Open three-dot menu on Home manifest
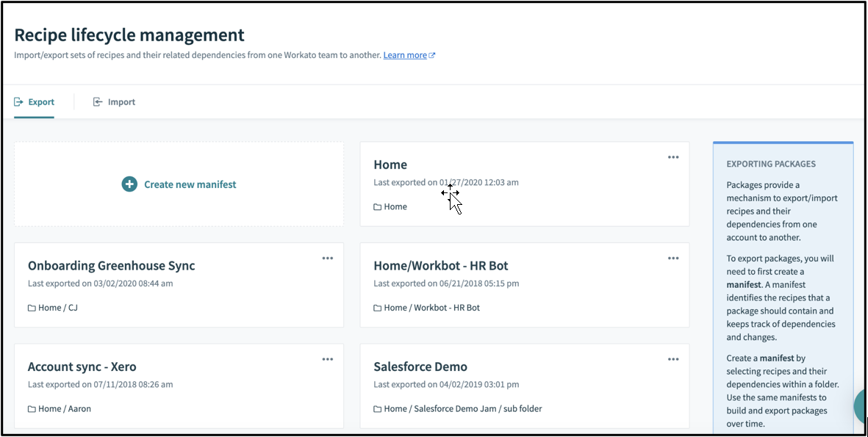 (673, 157)
